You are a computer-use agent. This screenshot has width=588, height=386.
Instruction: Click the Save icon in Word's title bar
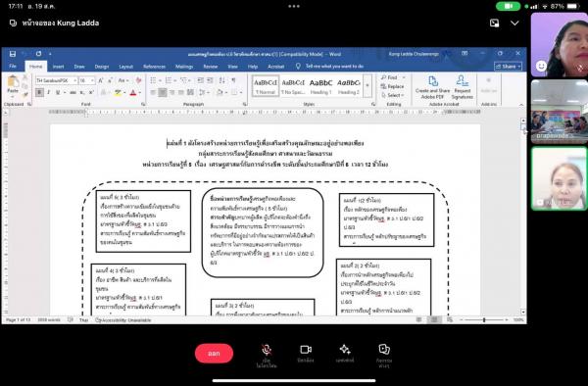tap(13, 54)
